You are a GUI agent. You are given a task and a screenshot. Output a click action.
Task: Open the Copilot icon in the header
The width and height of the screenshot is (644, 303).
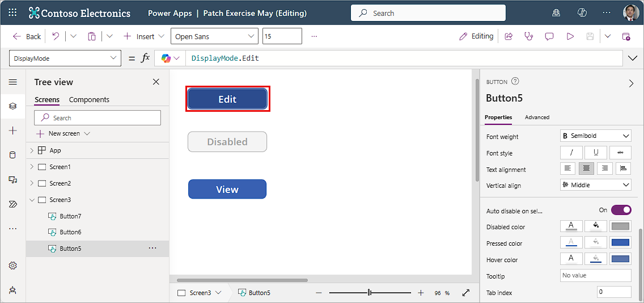pyautogui.click(x=582, y=12)
